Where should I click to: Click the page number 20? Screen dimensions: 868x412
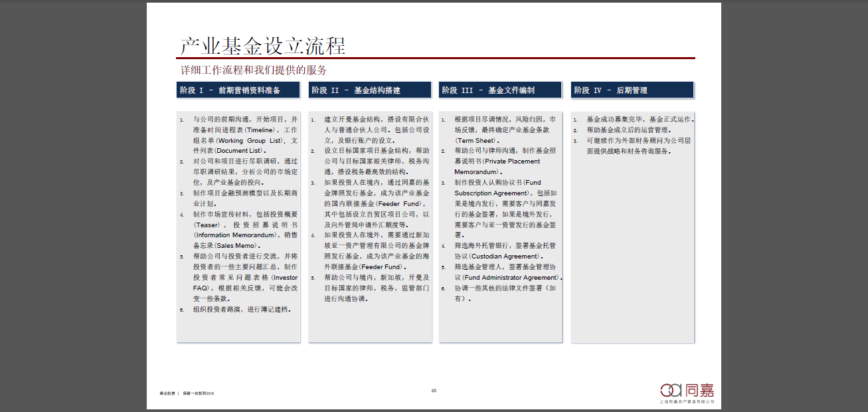click(434, 390)
